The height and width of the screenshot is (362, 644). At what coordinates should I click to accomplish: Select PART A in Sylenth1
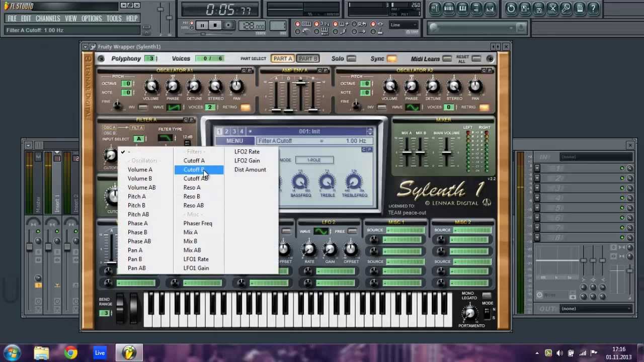point(283,59)
